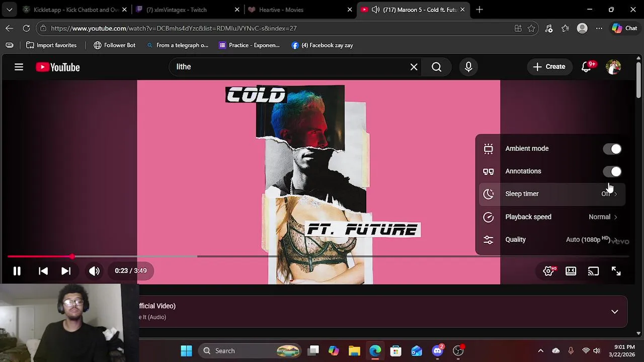Open the 'From a telegraph o...' bookmark
Screen dimensions: 644x362
click(x=177, y=45)
